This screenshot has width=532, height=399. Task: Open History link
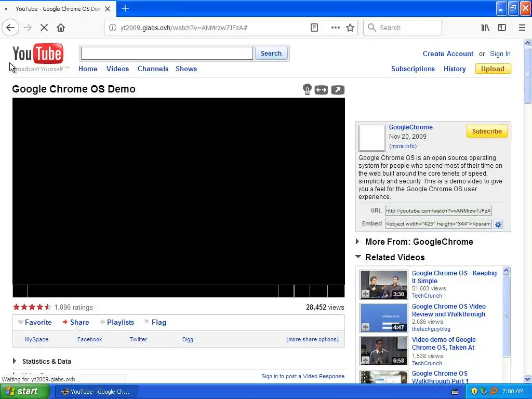point(455,69)
